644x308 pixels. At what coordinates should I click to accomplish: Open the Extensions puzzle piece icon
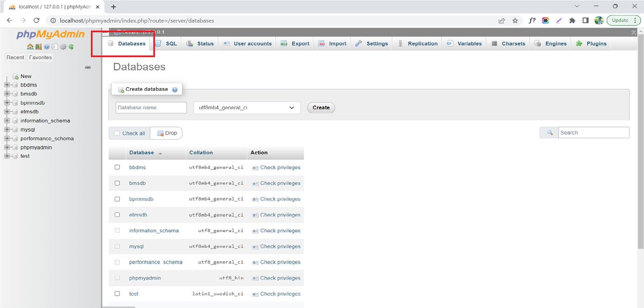572,20
